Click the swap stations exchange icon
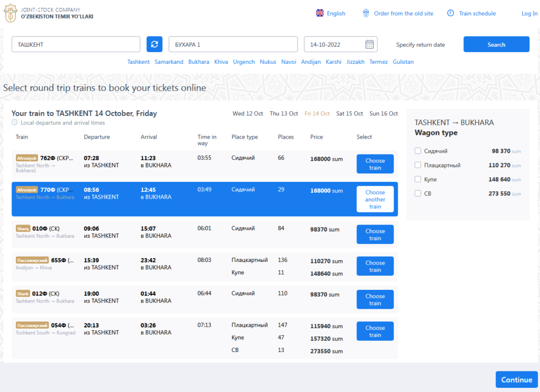 (x=154, y=44)
